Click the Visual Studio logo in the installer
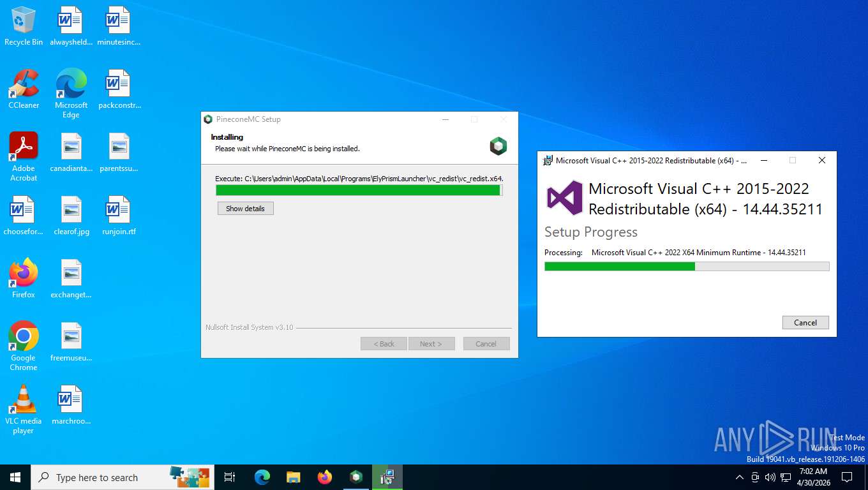 [565, 198]
